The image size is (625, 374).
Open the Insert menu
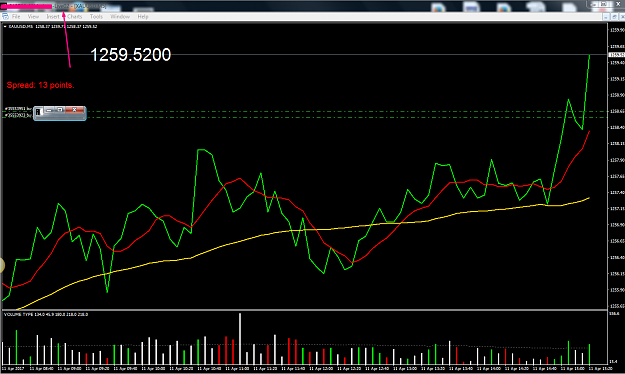click(x=53, y=17)
